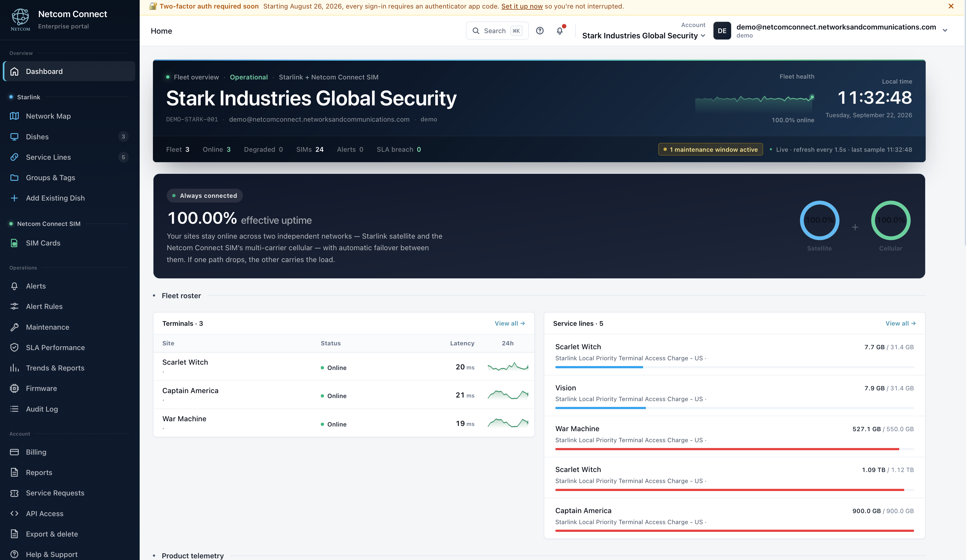Open the Dashboard menu item
966x560 pixels.
(69, 72)
